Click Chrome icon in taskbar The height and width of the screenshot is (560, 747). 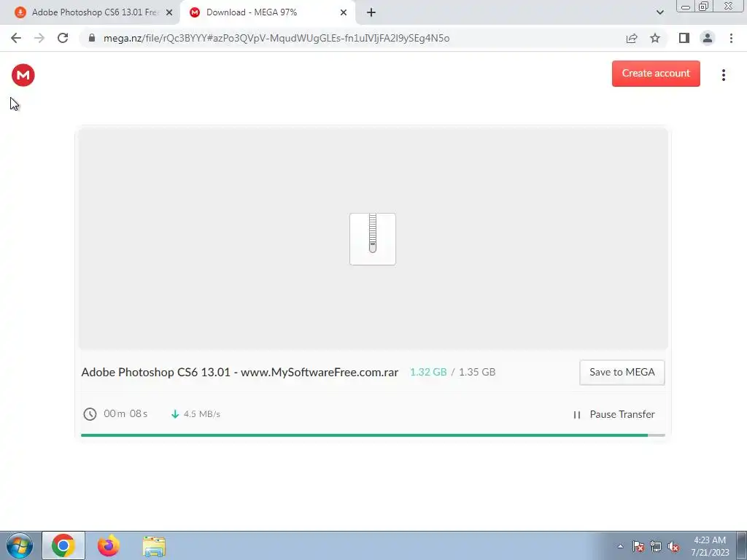click(x=63, y=545)
